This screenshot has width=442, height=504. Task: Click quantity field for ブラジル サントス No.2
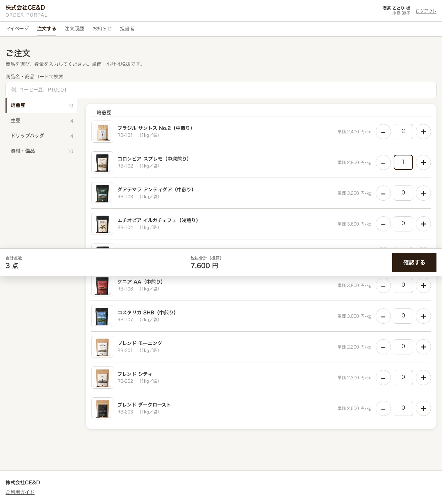[x=403, y=132]
